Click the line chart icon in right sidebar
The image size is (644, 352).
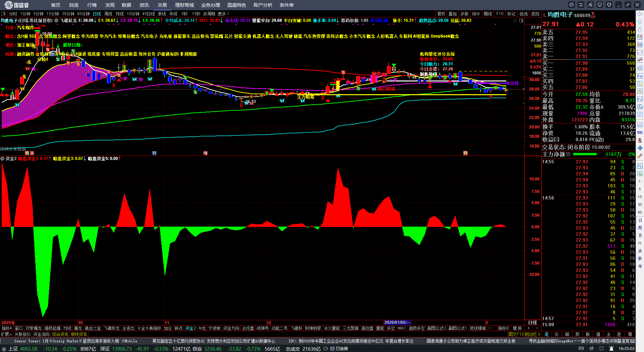640,53
